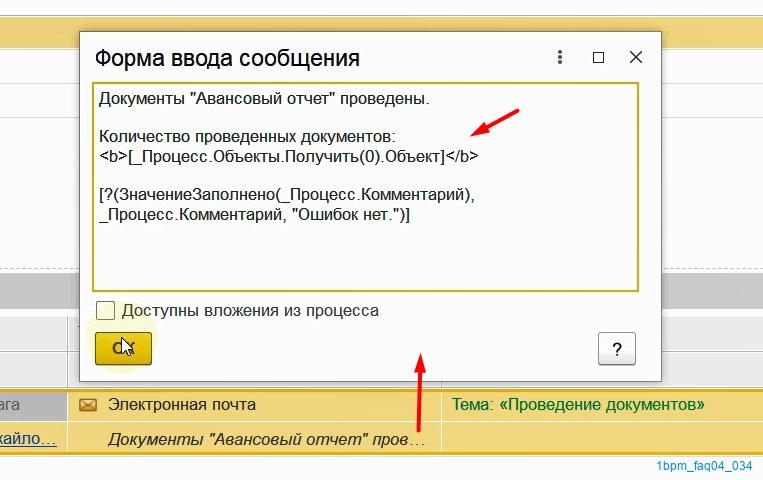Maximize the message input form dialog
763x480 pixels.
point(598,57)
